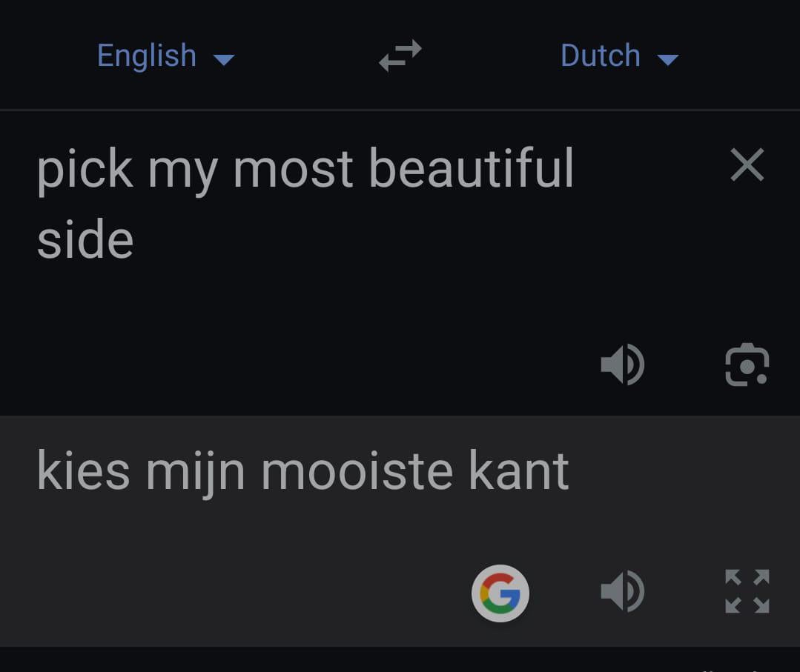
Task: Tap the word 'kant' in the translation
Action: (518, 471)
